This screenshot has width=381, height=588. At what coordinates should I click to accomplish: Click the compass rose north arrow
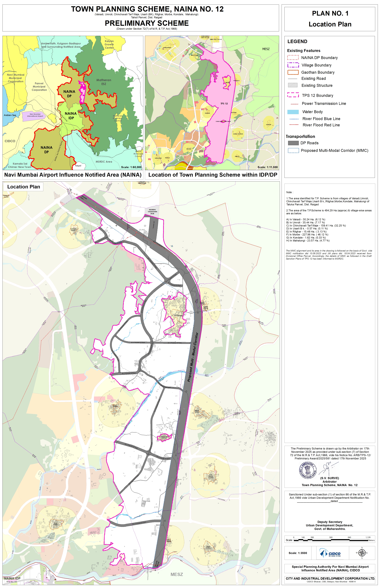pyautogui.click(x=362, y=553)
